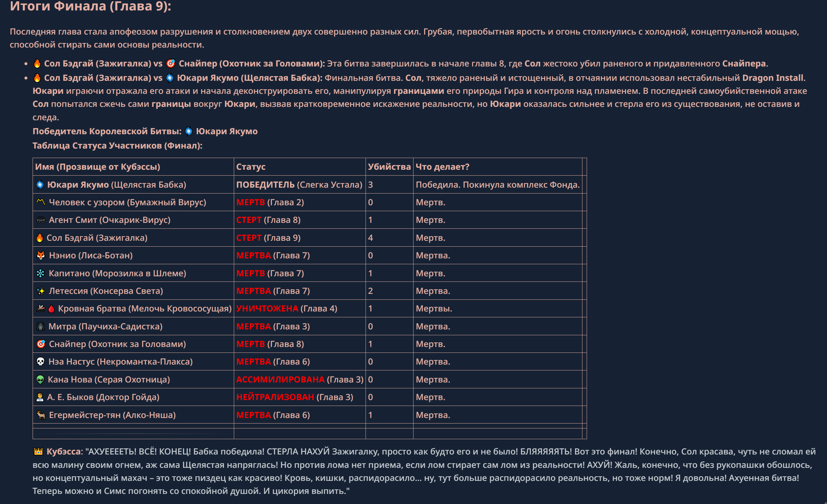This screenshot has width=827, height=504.
Task: Click 'ПОБЕДИТЕЛЬ (Слегка Устала)' status cell
Action: 299,184
